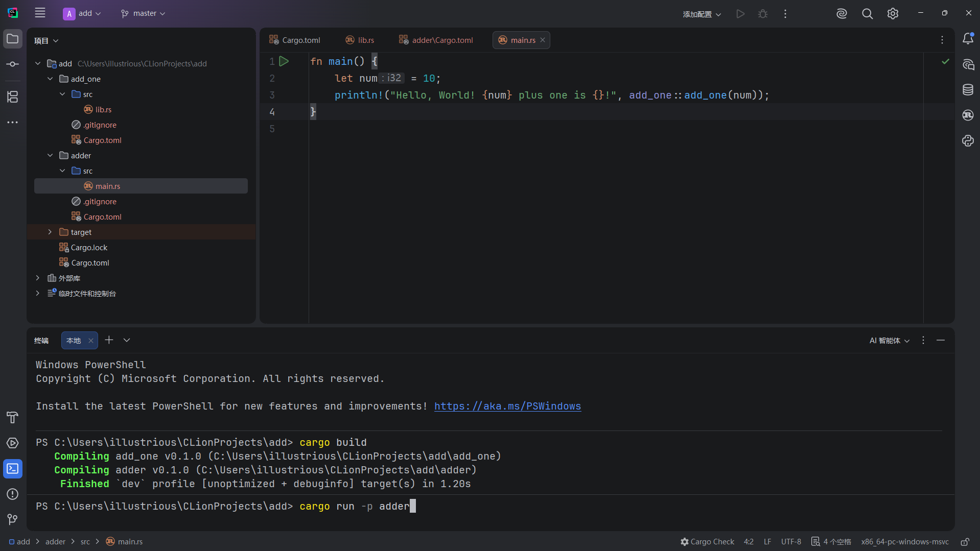Switch to adder\Cargo.toml tab
The width and height of the screenshot is (980, 551).
click(x=436, y=40)
